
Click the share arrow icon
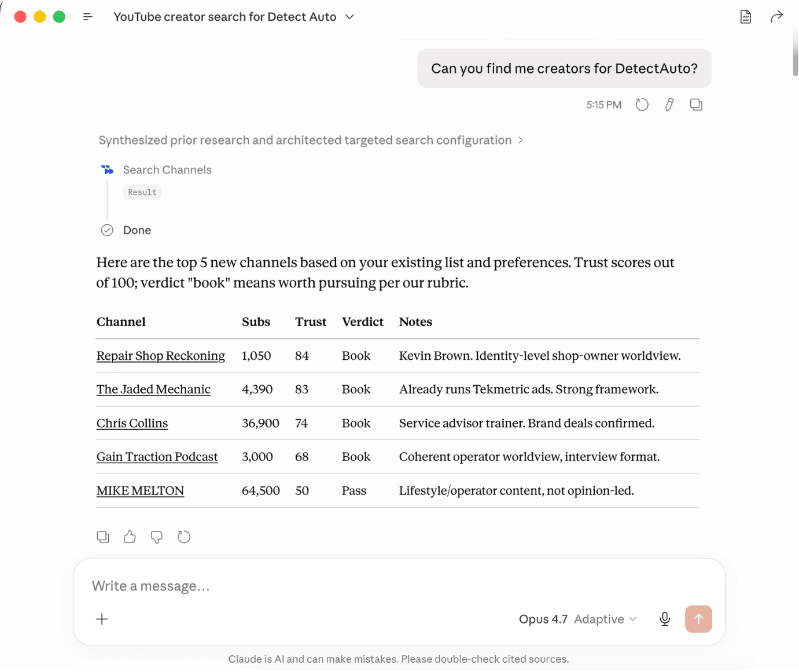pos(776,17)
